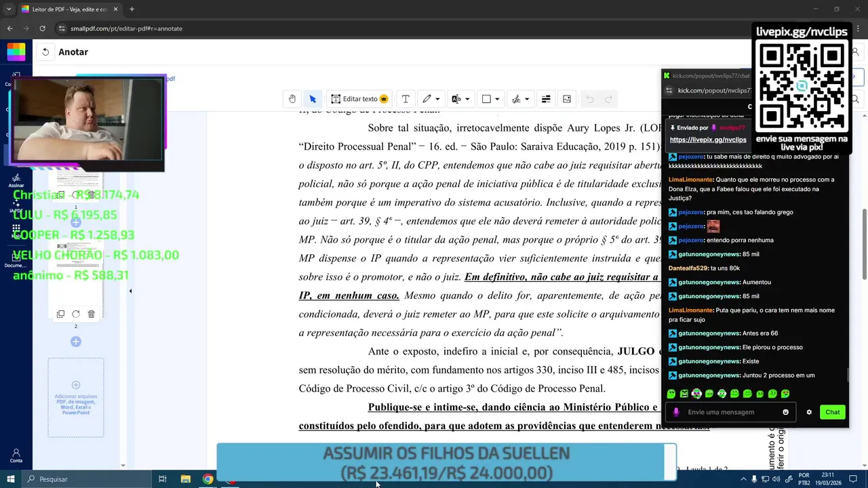
Task: Expand the text highlight dropdown arrow
Action: click(x=467, y=99)
